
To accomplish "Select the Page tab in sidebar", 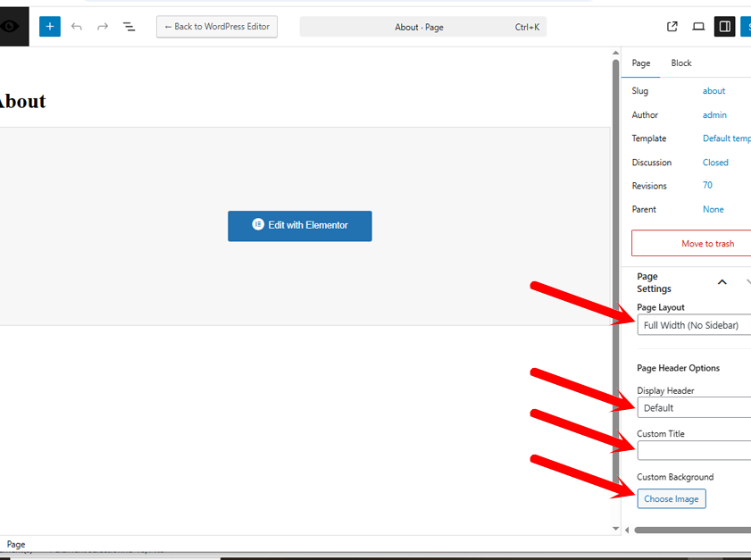I will [x=641, y=63].
